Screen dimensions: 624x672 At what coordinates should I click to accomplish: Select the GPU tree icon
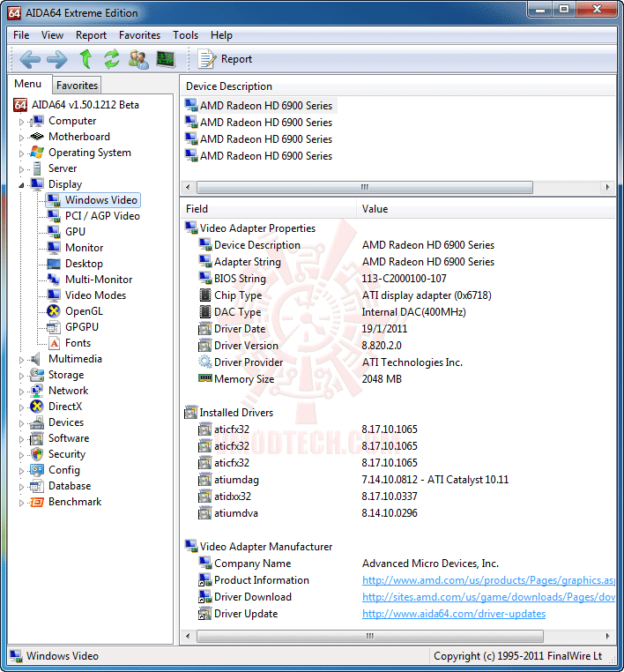click(x=54, y=232)
